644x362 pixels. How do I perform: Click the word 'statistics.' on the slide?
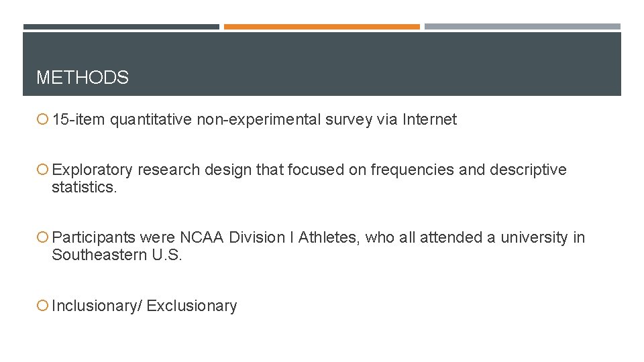pyautogui.click(x=85, y=187)
